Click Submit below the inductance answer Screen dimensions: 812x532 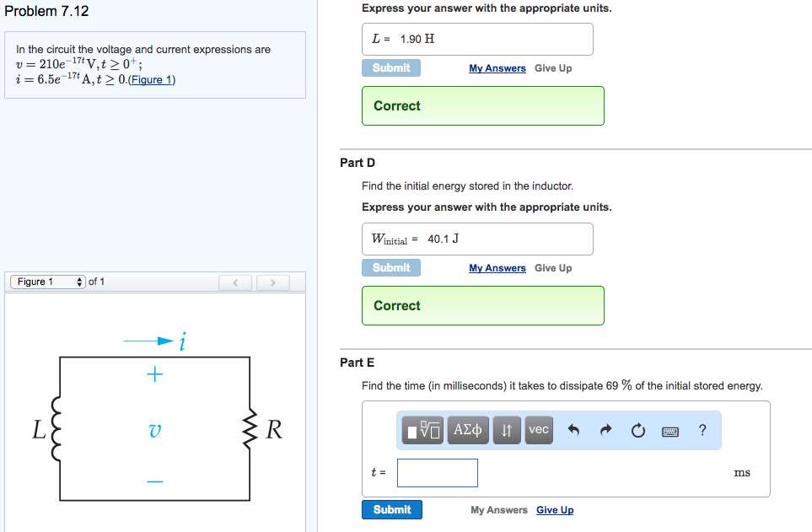coord(390,67)
